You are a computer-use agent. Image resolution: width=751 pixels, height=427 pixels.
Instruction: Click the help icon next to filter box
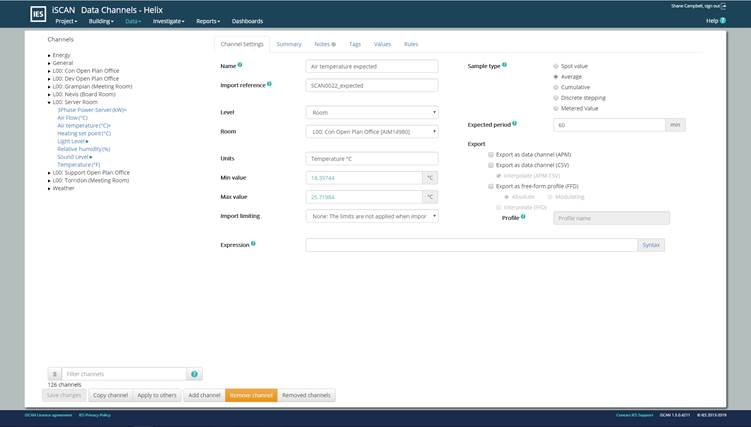194,374
